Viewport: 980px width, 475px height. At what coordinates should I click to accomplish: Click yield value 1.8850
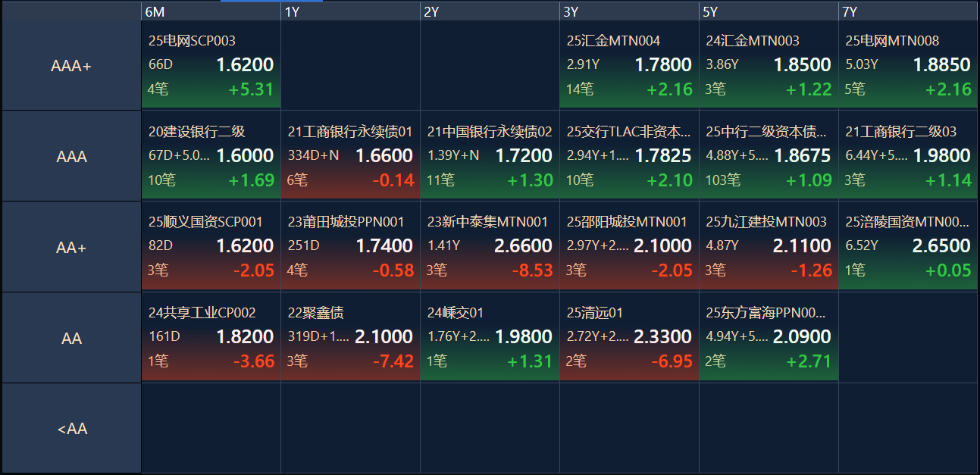tap(942, 65)
